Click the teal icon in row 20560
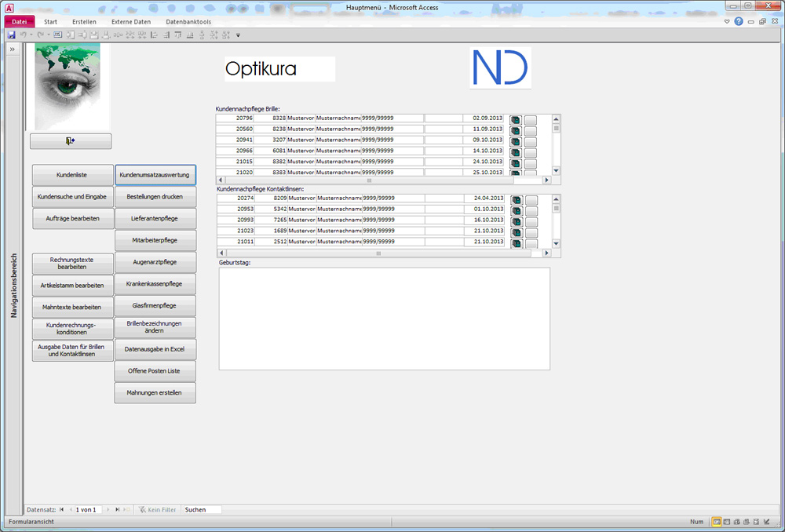Screen dimensions: 785x532 pos(516,131)
